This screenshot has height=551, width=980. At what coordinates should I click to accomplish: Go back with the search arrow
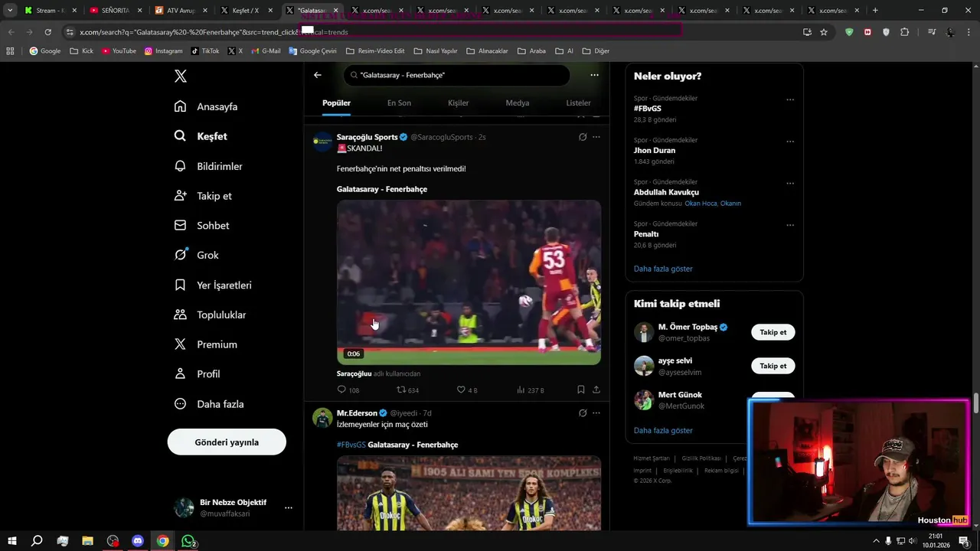coord(318,75)
